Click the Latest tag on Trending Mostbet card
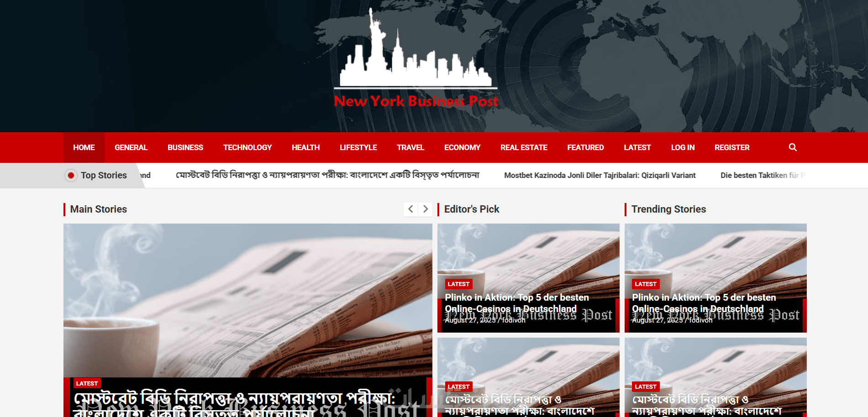 (646, 386)
